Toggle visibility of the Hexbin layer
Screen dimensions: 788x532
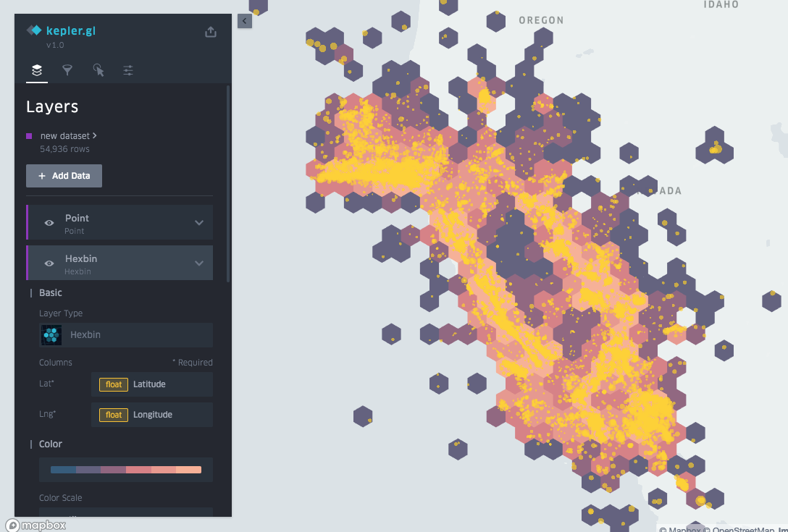[49, 263]
